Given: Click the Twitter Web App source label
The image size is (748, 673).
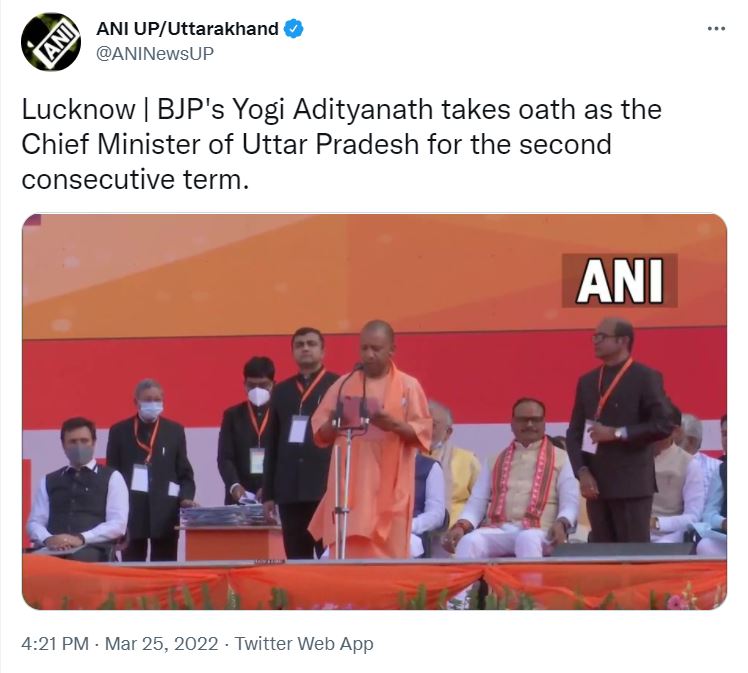Looking at the screenshot, I should 304,643.
